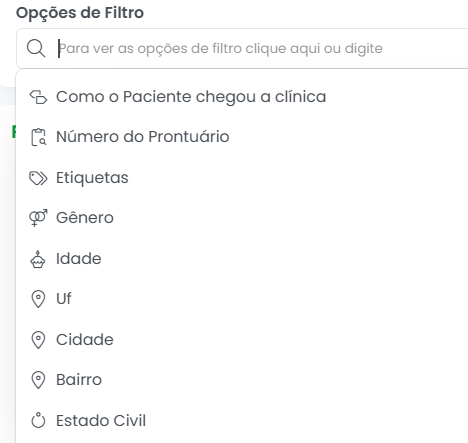Click the map pin icon beside Cidade

click(x=38, y=340)
